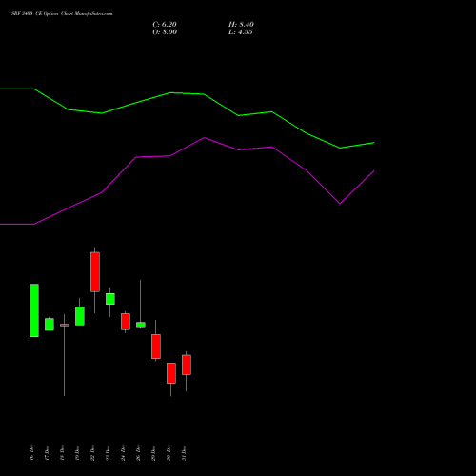The height and width of the screenshot is (476, 476).
Task: Click the small green candle for 17 Dec
Action: (50, 325)
